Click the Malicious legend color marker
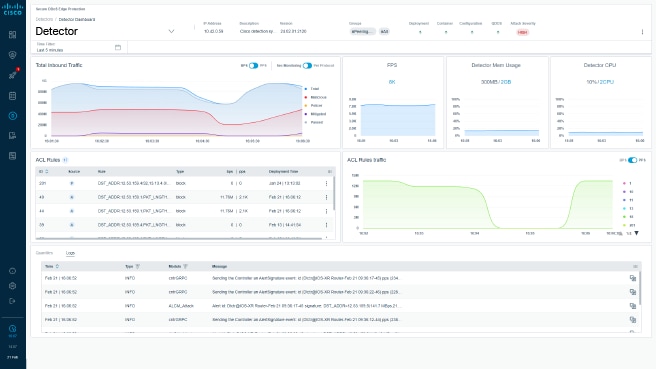The height and width of the screenshot is (369, 656). tap(306, 97)
